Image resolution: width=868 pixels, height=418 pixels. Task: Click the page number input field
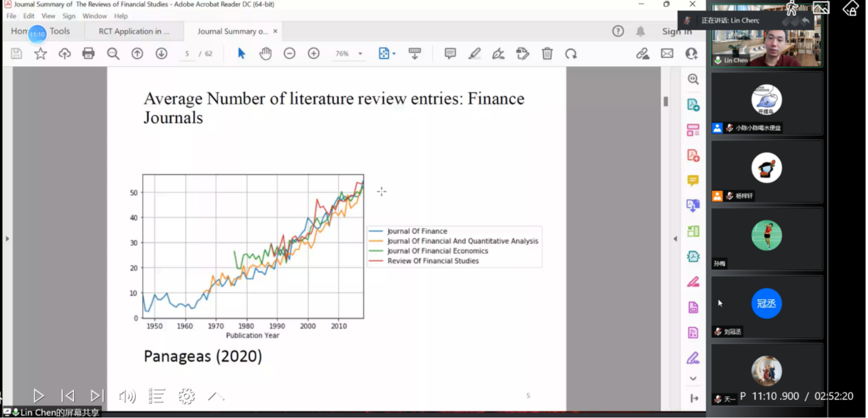coord(187,53)
